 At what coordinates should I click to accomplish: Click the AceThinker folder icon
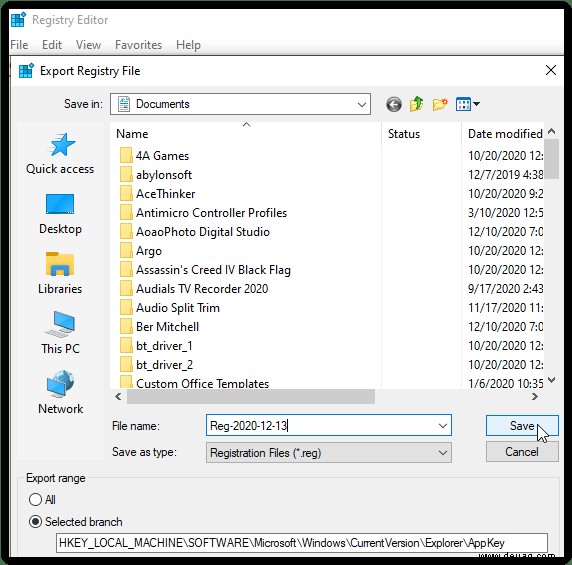[x=126, y=194]
